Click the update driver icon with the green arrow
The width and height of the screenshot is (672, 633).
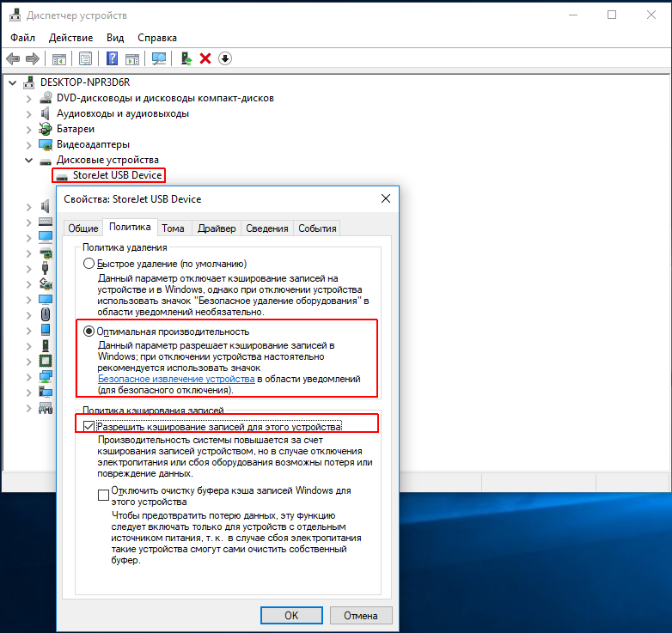tap(186, 58)
